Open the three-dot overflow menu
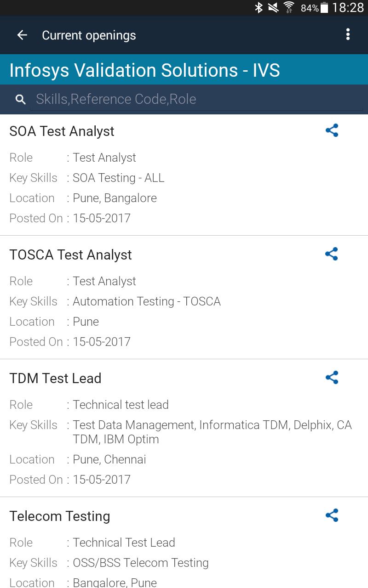Screen dimensions: 368x588 pyautogui.click(x=348, y=34)
